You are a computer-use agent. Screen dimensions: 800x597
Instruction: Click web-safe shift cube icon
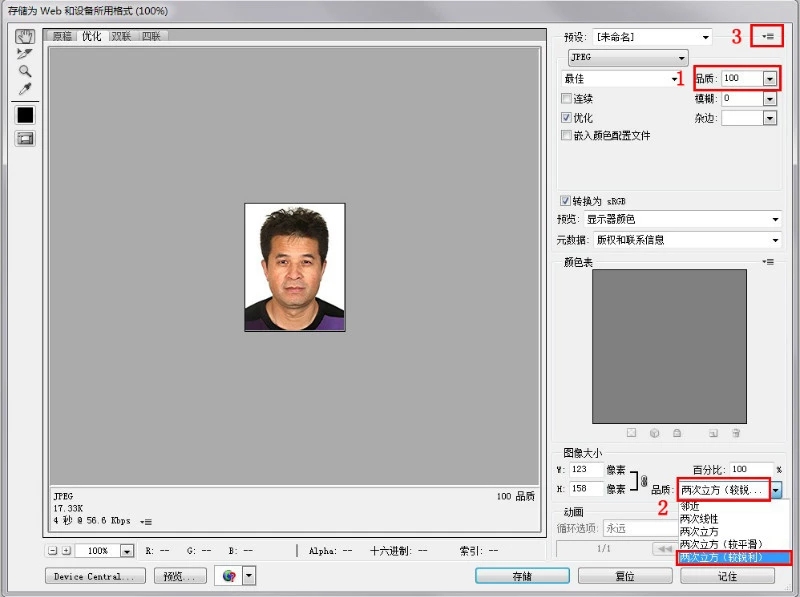[x=654, y=433]
